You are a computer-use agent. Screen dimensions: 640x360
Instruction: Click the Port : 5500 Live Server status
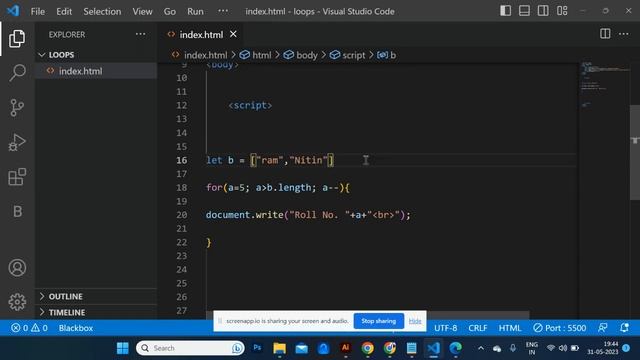pyautogui.click(x=560, y=328)
